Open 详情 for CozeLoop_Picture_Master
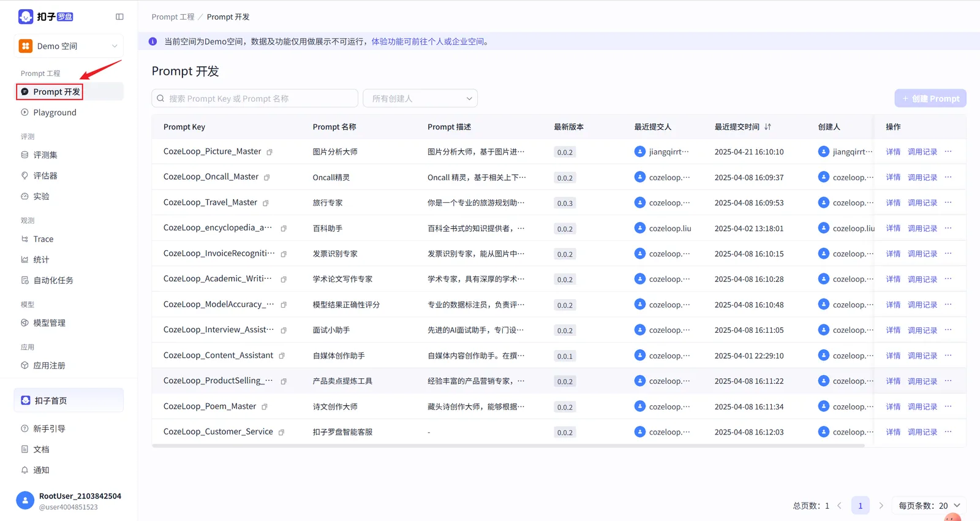Image resolution: width=980 pixels, height=521 pixels. tap(893, 152)
